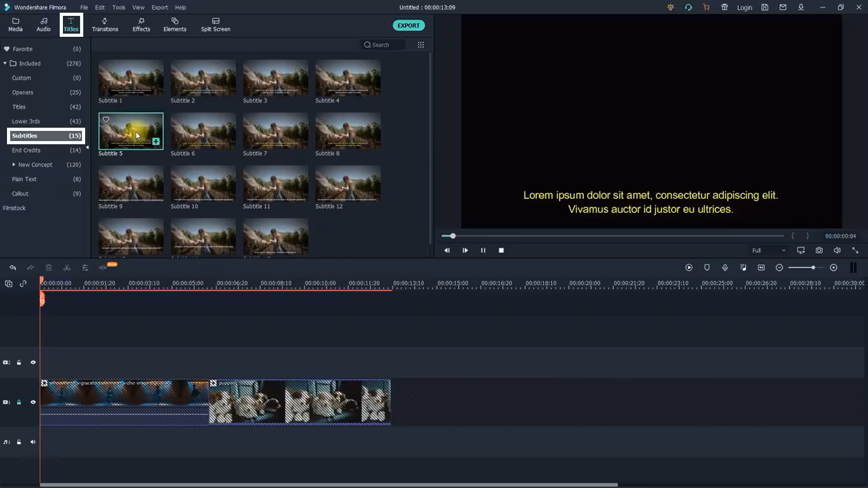This screenshot has width=868, height=488.
Task: Open the Export menu
Action: [x=160, y=8]
